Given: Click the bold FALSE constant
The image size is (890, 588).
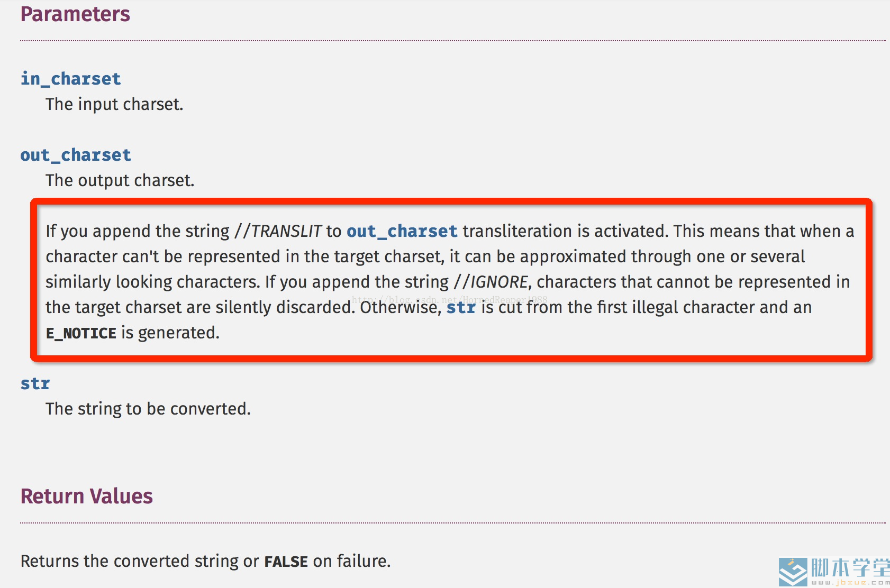Looking at the screenshot, I should [286, 562].
